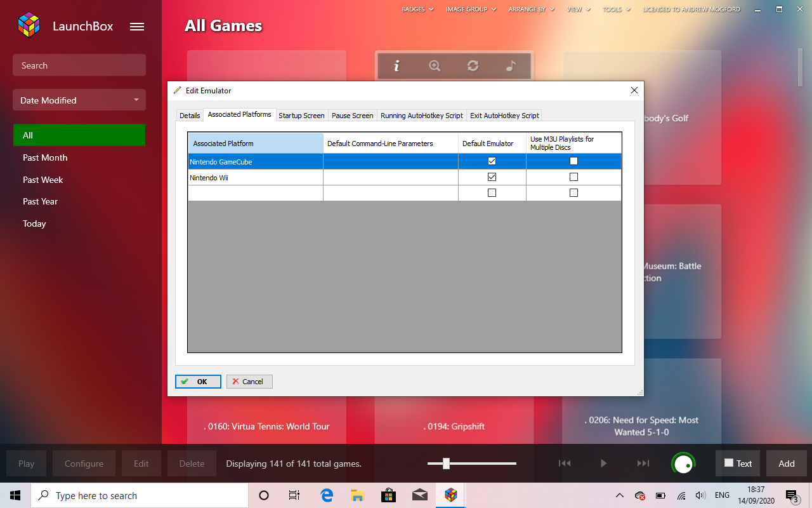Open the Date Modified dropdown

coord(79,100)
